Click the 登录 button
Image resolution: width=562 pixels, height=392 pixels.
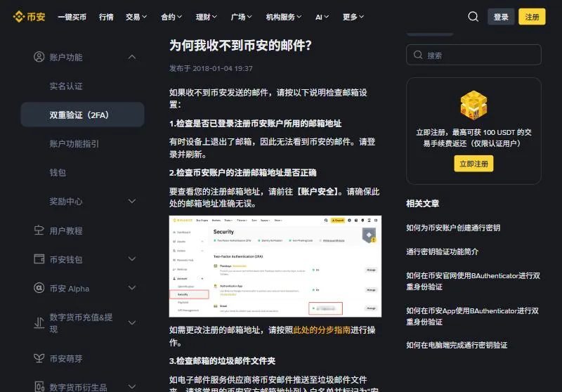tap(501, 17)
